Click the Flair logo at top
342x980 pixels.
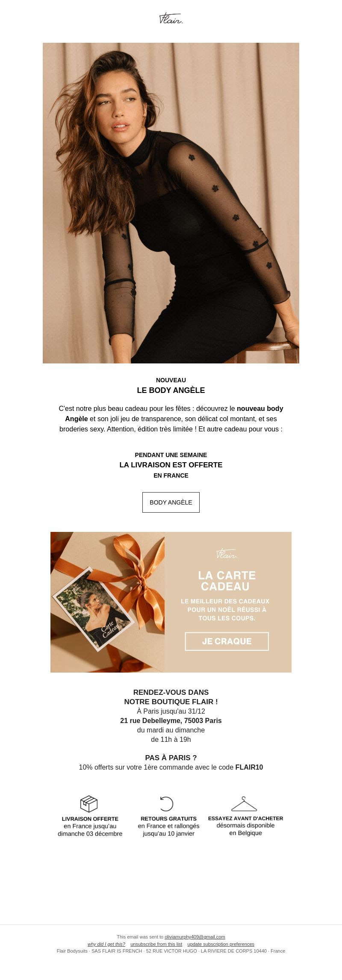tap(171, 18)
